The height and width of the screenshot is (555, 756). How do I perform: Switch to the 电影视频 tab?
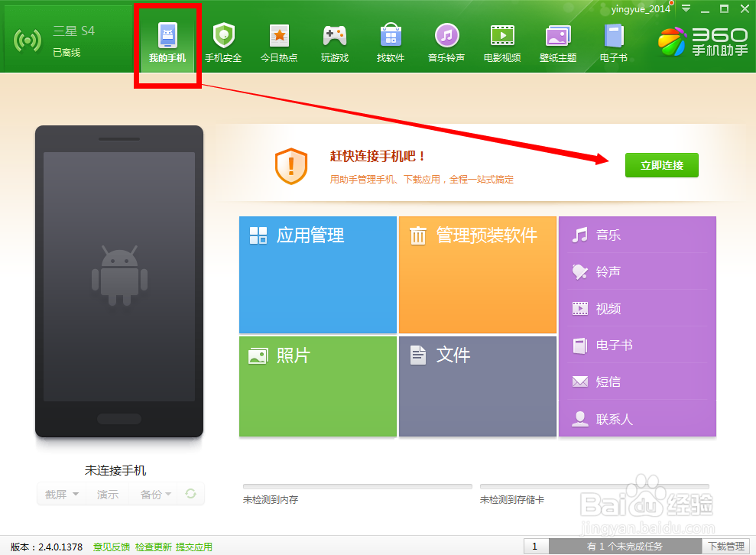click(x=501, y=41)
